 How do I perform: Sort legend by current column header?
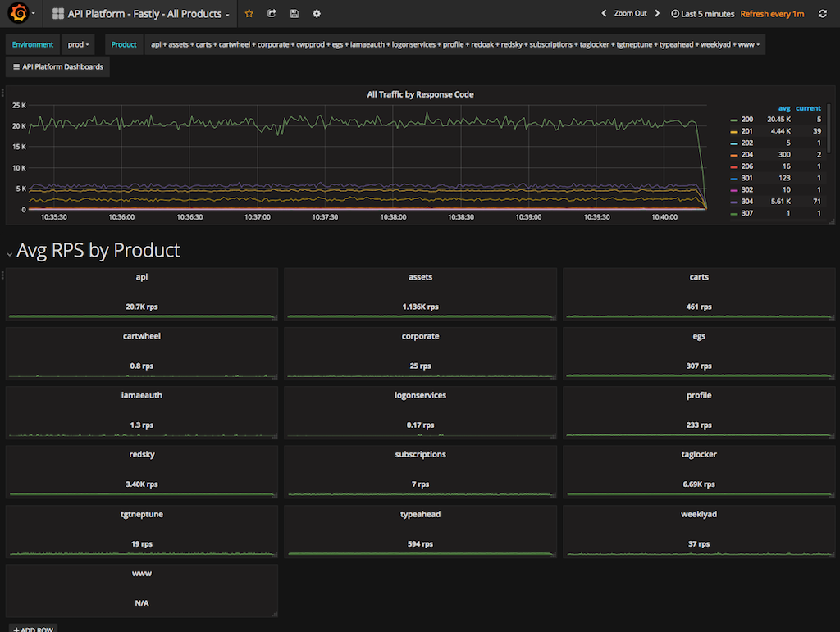pos(808,108)
